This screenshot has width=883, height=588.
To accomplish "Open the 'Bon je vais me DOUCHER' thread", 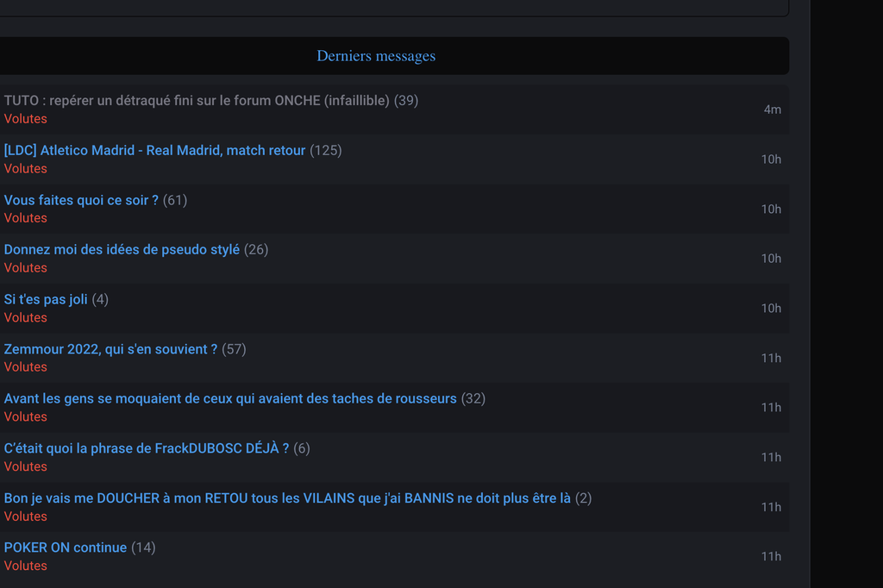I will 287,498.
